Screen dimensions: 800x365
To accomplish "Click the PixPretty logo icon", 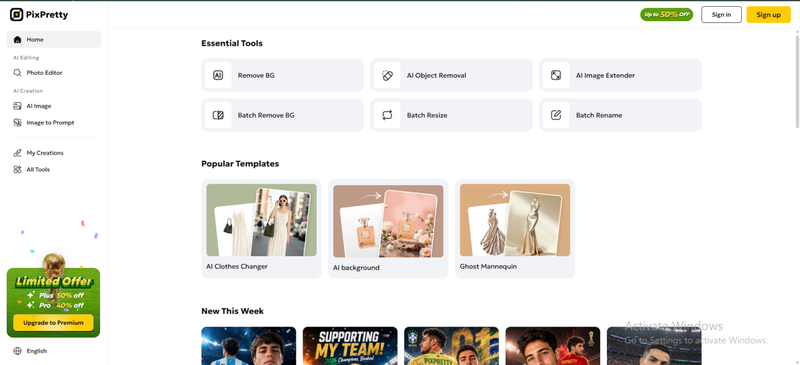I will [x=16, y=15].
